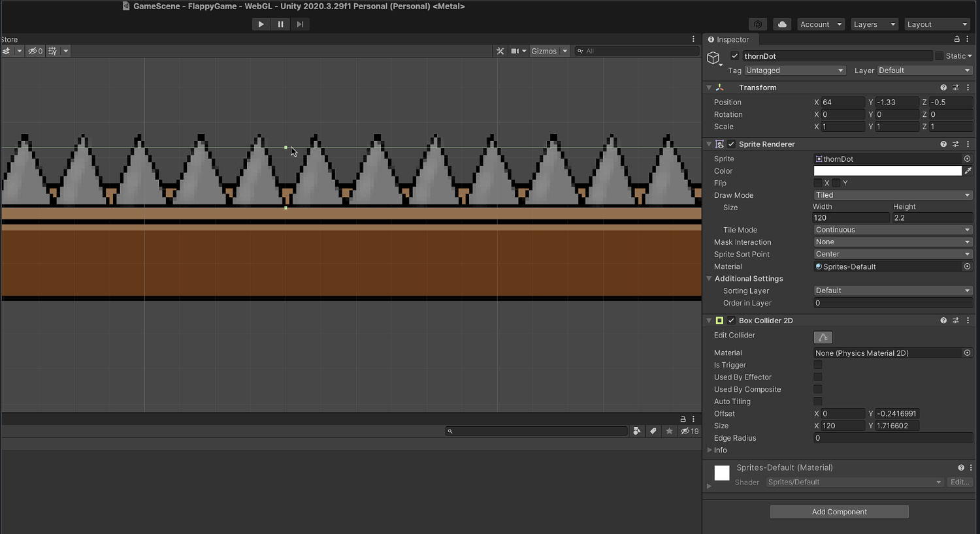
Task: Open the Sprite Renderer context menu
Action: (x=968, y=144)
